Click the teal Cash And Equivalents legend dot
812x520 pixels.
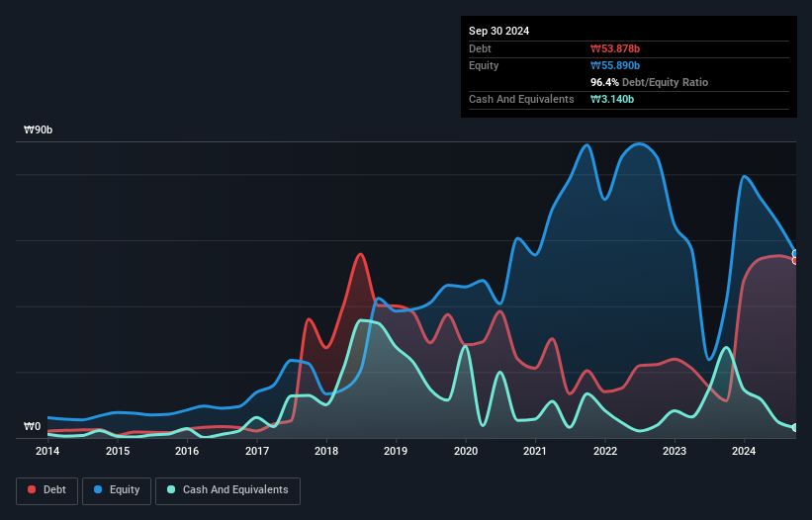(171, 489)
